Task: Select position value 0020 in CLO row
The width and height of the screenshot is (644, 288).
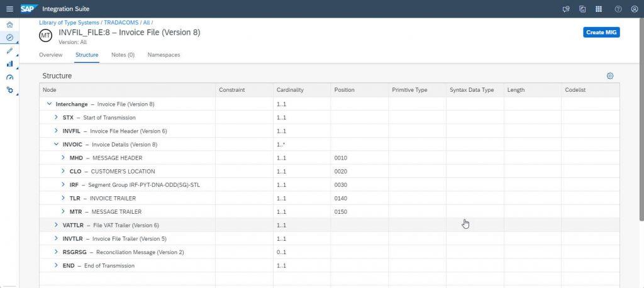Action: pos(340,171)
